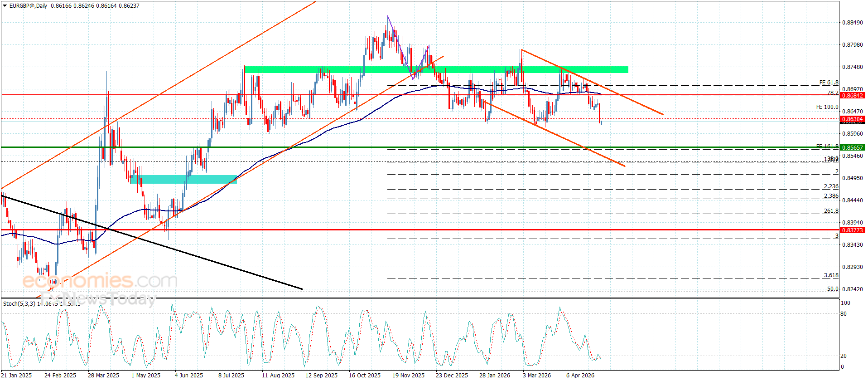Select the red 0.86304 current price tag

click(852, 119)
